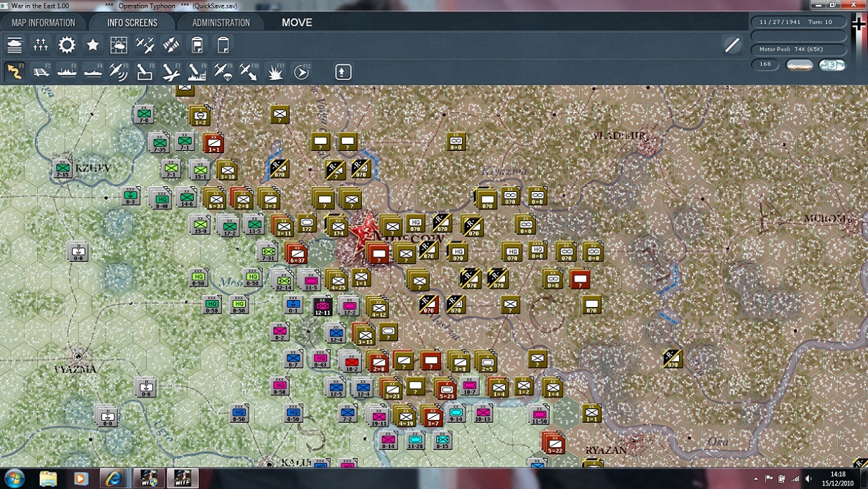The width and height of the screenshot is (868, 489).
Task: Click the 168 counter pill
Action: (765, 65)
